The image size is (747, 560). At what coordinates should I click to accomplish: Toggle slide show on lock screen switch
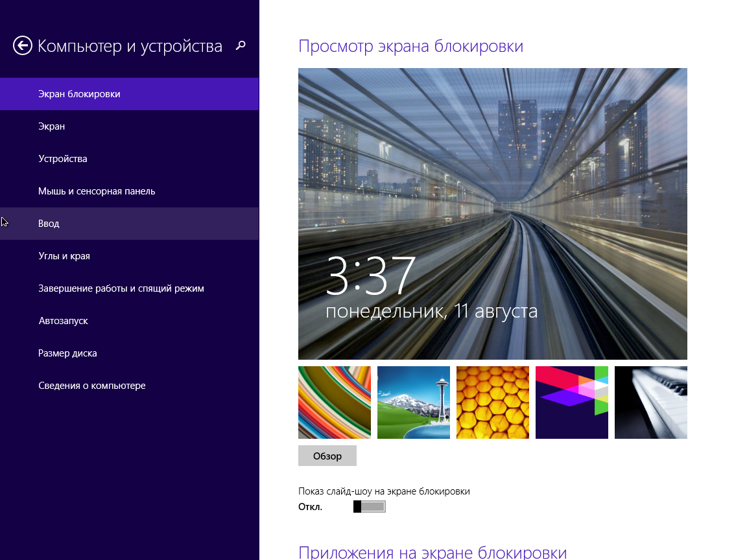coord(369,507)
